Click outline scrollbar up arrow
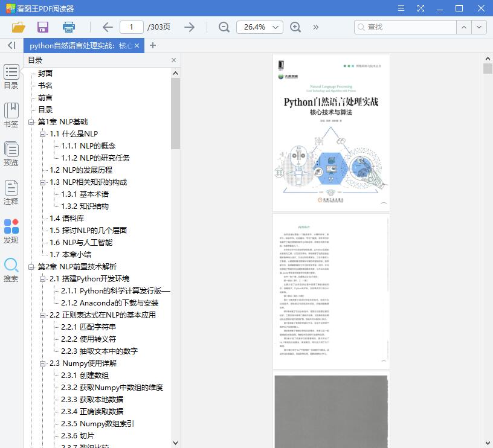Screen dimensions: 493x448 pyautogui.click(x=175, y=73)
